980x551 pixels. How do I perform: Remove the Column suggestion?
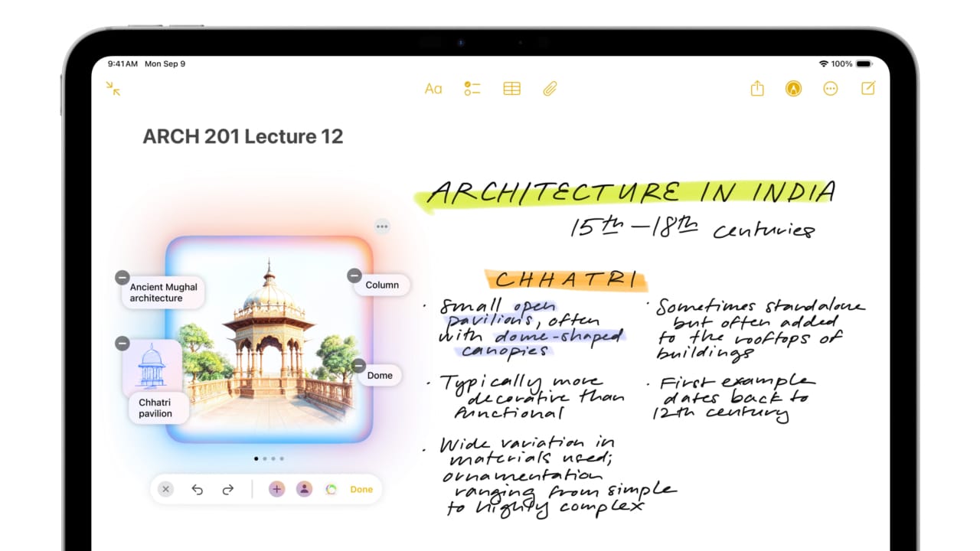pyautogui.click(x=354, y=275)
